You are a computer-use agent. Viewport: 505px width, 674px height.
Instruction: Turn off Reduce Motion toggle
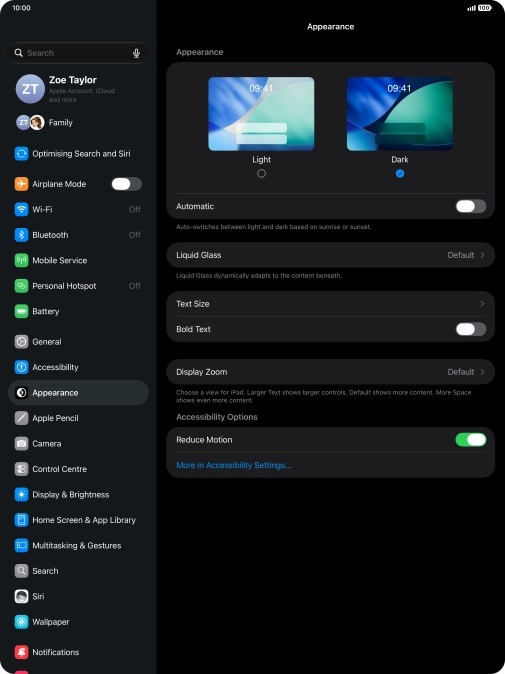tap(471, 440)
